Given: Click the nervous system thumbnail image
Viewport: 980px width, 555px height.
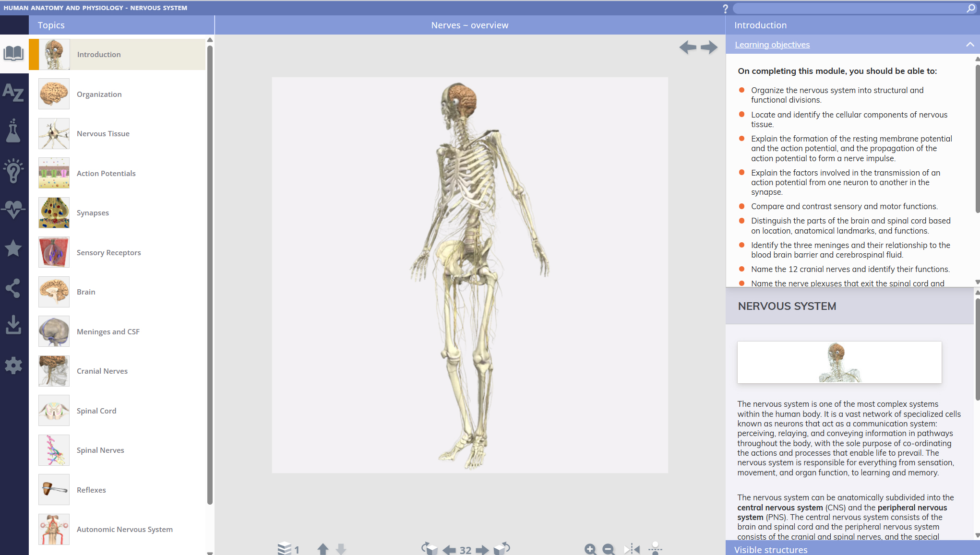Looking at the screenshot, I should click(x=839, y=362).
